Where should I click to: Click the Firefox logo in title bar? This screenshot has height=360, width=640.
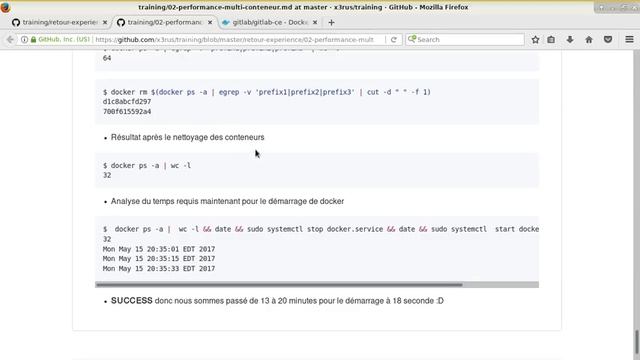tap(5, 7)
